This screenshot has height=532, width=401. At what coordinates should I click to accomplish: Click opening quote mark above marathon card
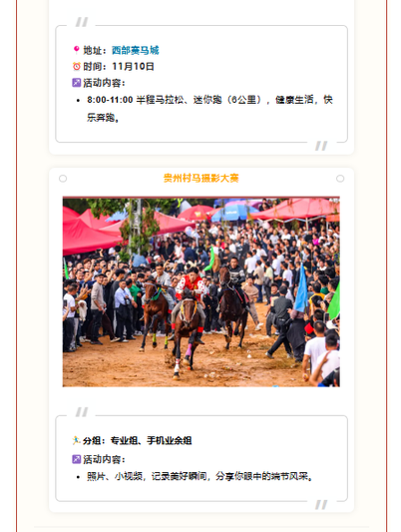click(82, 22)
